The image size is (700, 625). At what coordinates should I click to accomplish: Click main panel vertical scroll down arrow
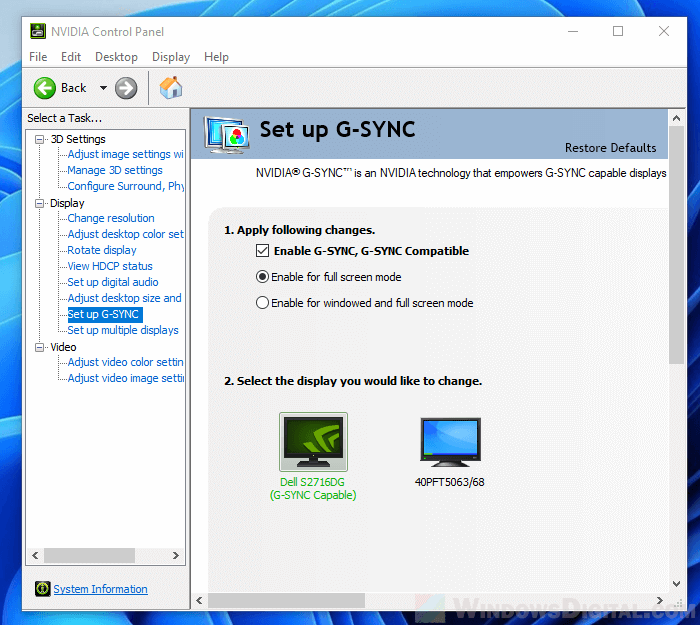click(x=676, y=584)
